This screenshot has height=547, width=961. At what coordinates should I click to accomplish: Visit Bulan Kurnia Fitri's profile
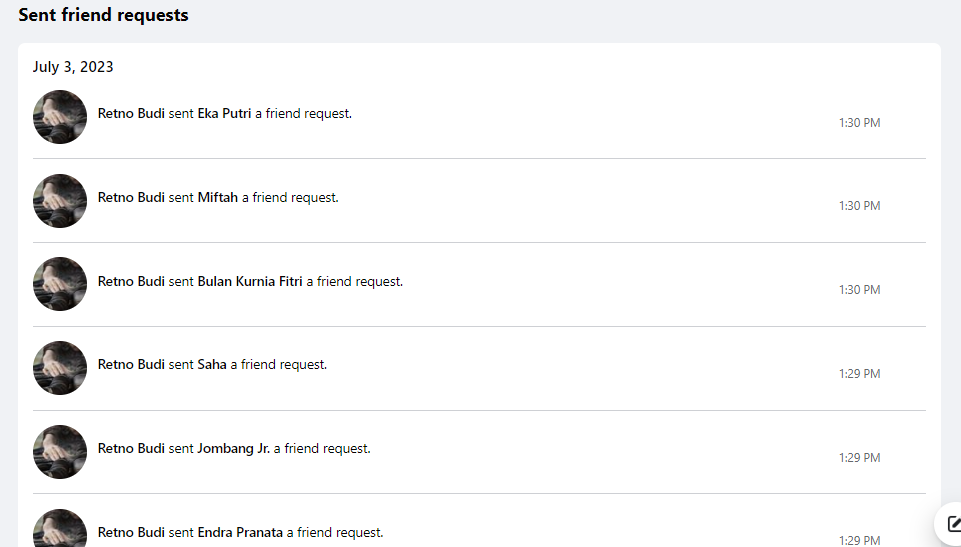250,282
